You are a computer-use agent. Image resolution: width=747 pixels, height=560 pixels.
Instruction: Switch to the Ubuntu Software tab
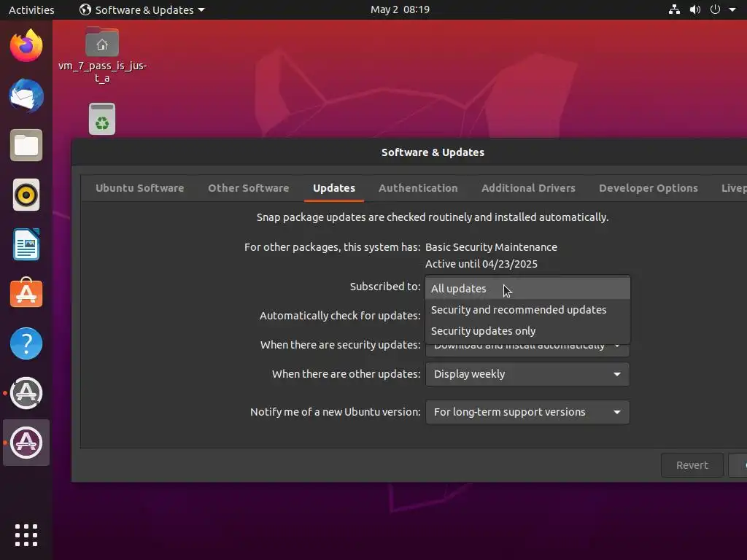pyautogui.click(x=139, y=188)
